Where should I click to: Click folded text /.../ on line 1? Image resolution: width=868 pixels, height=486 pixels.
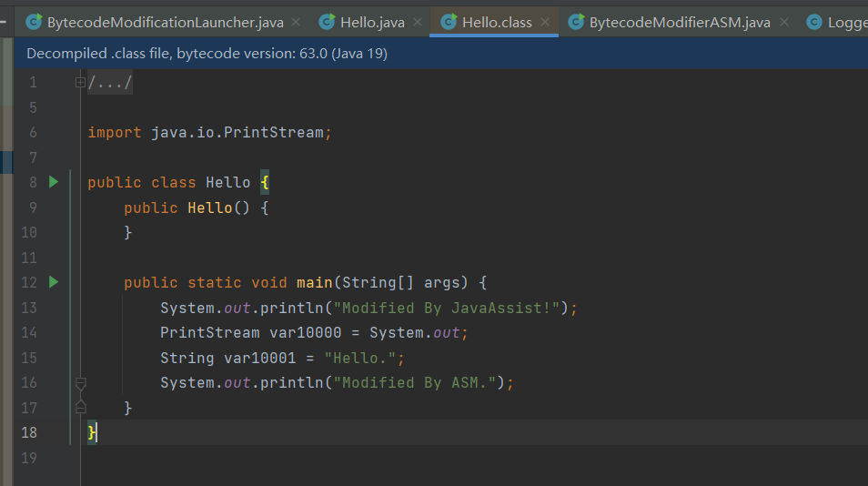pos(109,83)
